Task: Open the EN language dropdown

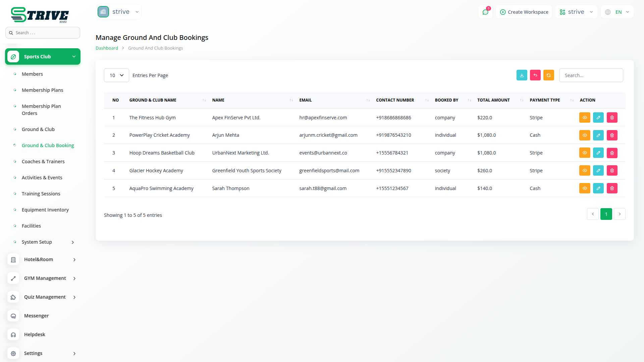Action: pos(618,12)
